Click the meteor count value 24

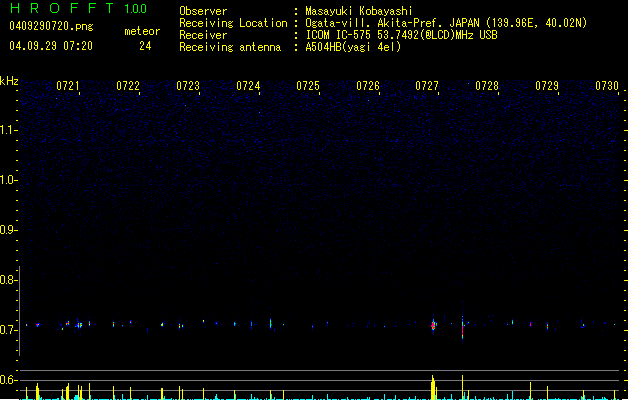(x=145, y=46)
